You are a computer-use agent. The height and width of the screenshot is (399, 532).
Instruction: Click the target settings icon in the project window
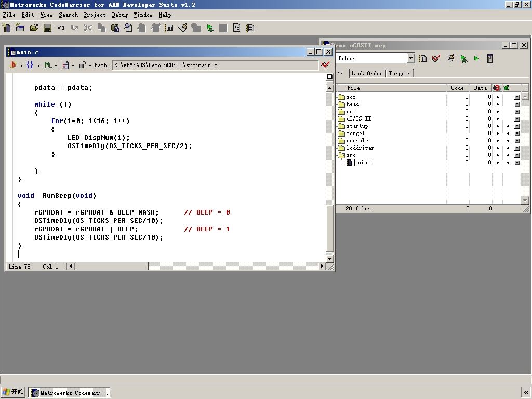pos(422,58)
